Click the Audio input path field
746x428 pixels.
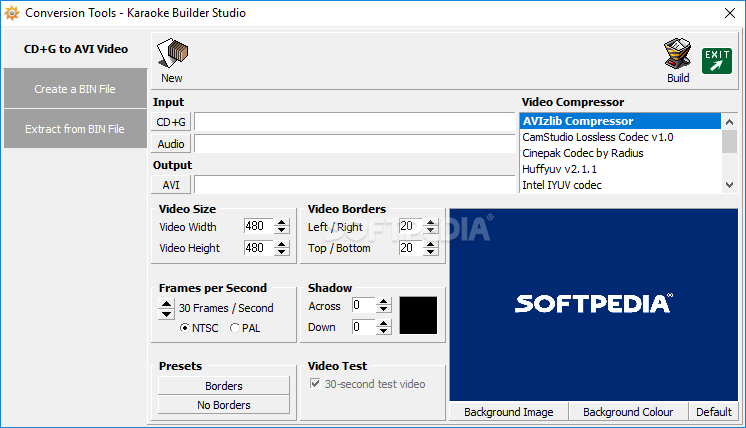tap(354, 144)
